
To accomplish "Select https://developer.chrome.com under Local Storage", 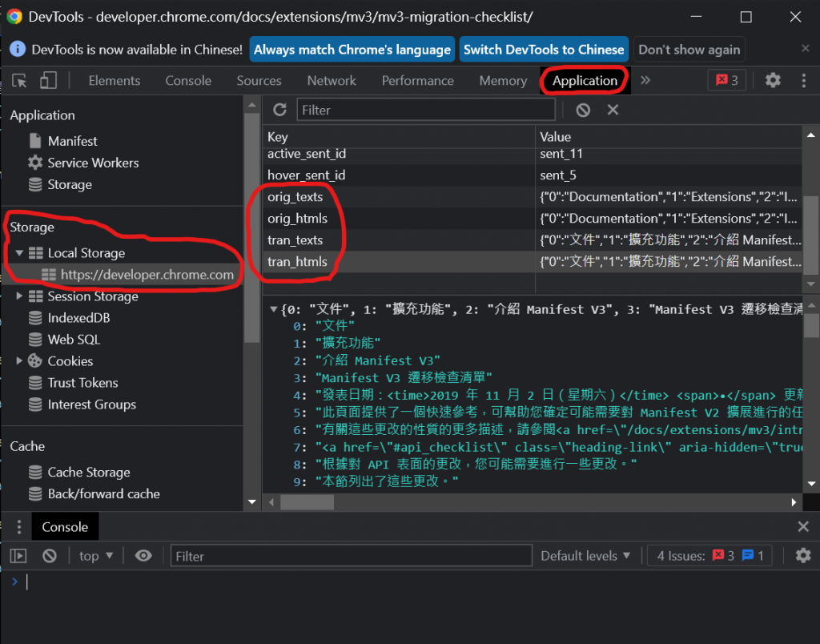I will (x=147, y=274).
